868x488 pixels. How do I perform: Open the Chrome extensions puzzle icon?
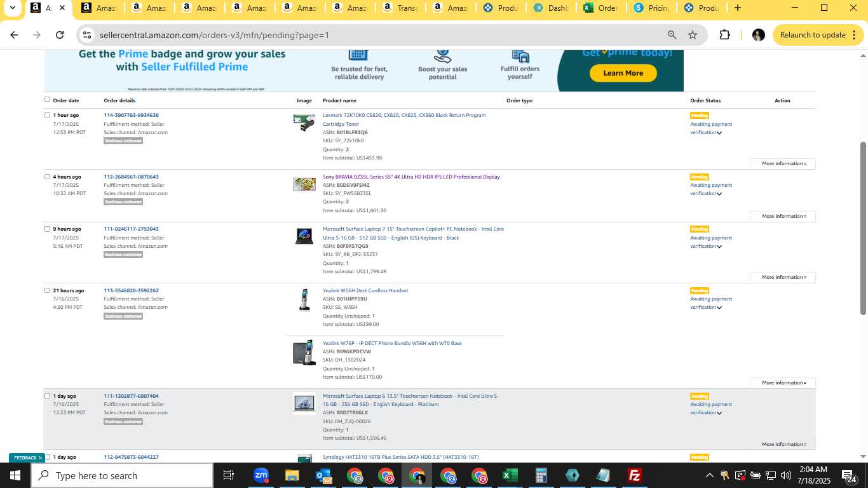pos(725,35)
